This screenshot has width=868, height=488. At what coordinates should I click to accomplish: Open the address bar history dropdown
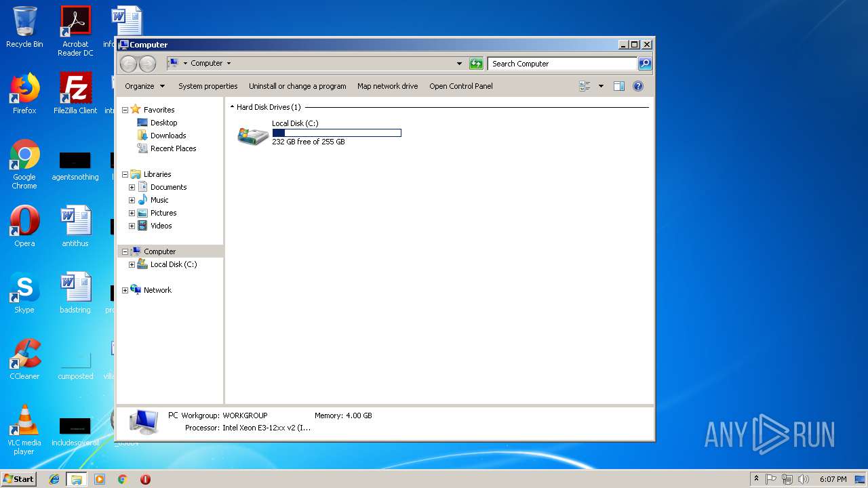[x=459, y=64]
